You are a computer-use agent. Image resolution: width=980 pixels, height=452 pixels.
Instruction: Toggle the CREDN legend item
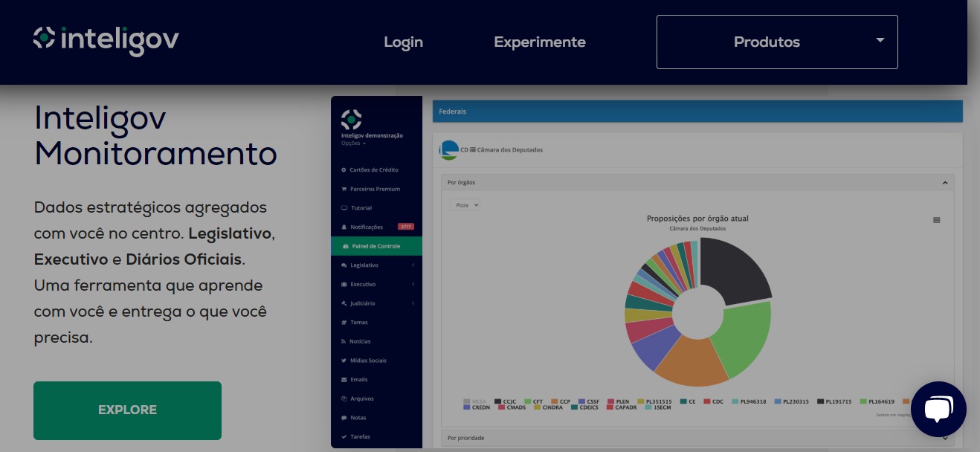coord(476,407)
